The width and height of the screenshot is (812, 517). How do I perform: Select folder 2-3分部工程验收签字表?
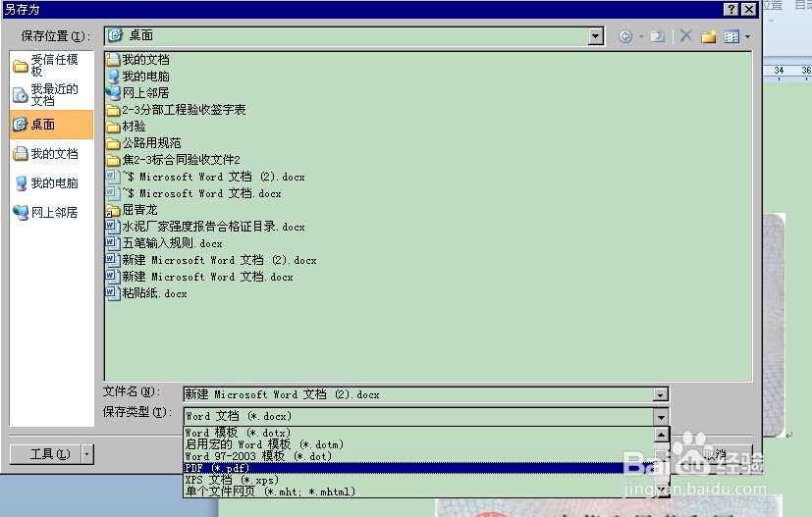(x=176, y=110)
